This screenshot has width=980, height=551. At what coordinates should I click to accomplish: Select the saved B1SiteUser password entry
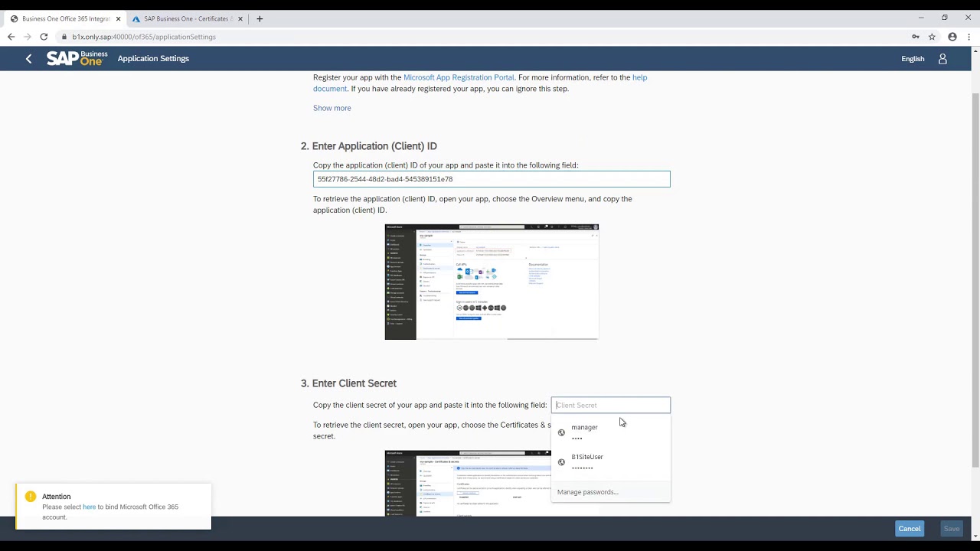point(610,461)
